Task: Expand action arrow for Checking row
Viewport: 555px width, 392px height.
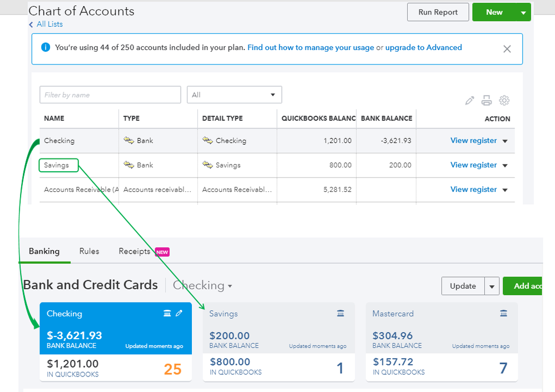Action: [505, 141]
